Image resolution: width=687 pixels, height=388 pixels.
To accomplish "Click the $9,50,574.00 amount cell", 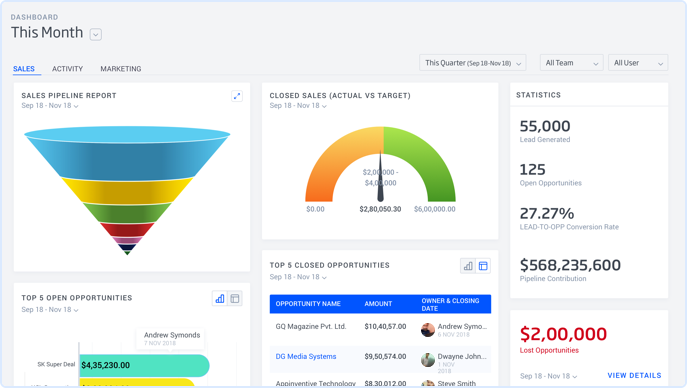I will pos(385,356).
